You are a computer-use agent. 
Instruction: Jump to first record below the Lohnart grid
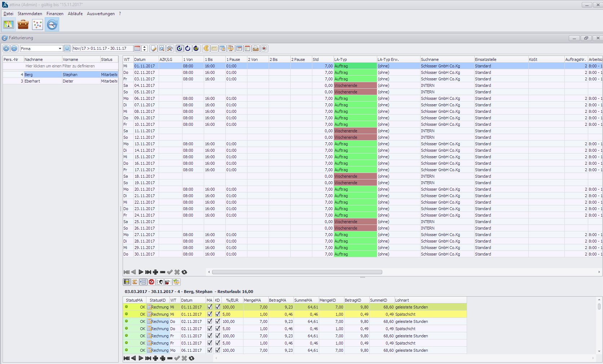point(127,358)
